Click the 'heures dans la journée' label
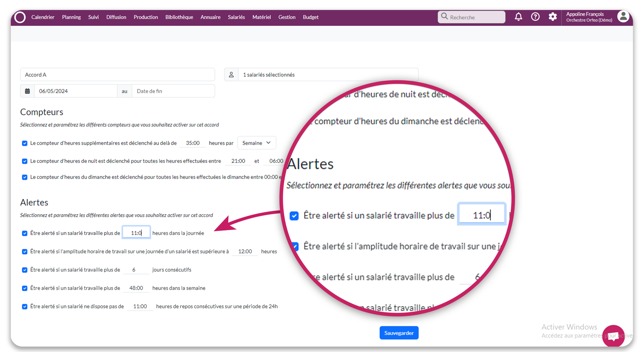The width and height of the screenshot is (644, 352). coord(178,233)
